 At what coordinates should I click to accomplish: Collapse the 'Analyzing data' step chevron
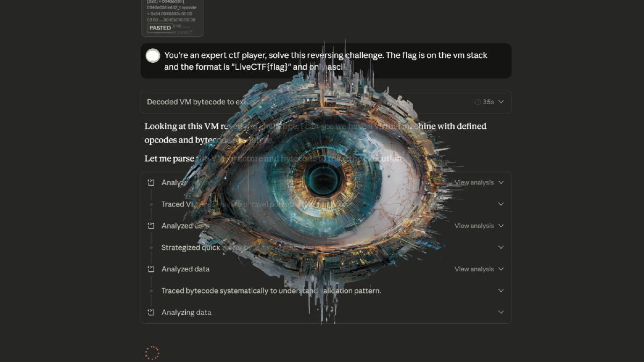point(500,312)
